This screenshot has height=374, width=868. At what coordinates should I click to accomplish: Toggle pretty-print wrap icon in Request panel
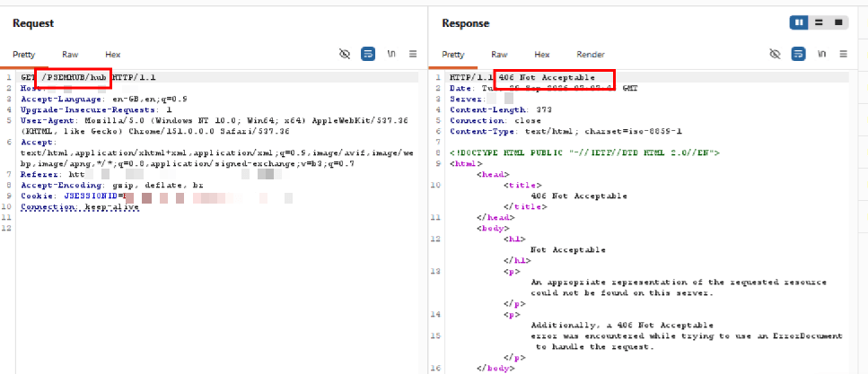pos(368,54)
